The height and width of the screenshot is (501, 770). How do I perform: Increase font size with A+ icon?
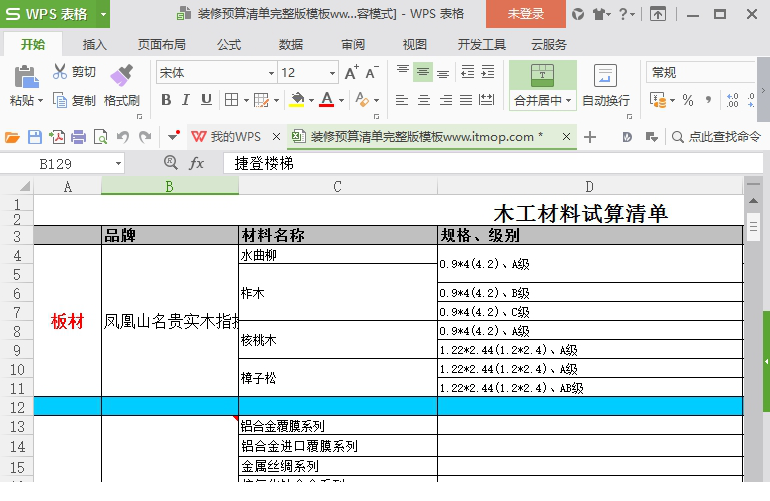pos(352,73)
